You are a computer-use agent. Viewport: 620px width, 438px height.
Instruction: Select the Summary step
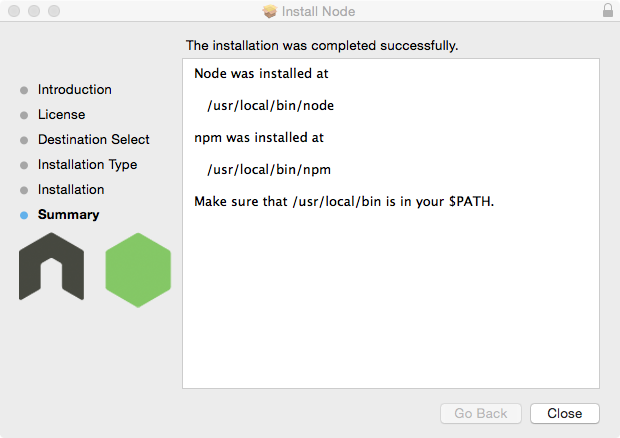(x=68, y=214)
